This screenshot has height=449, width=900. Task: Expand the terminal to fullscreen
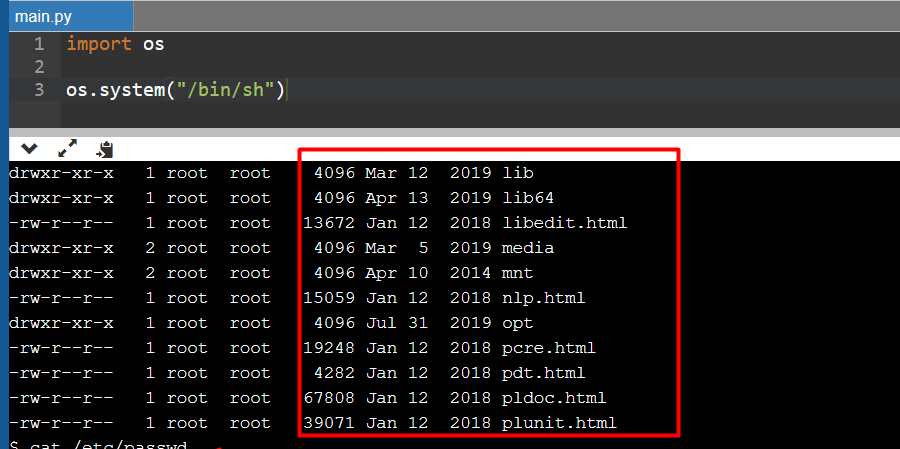click(x=67, y=148)
